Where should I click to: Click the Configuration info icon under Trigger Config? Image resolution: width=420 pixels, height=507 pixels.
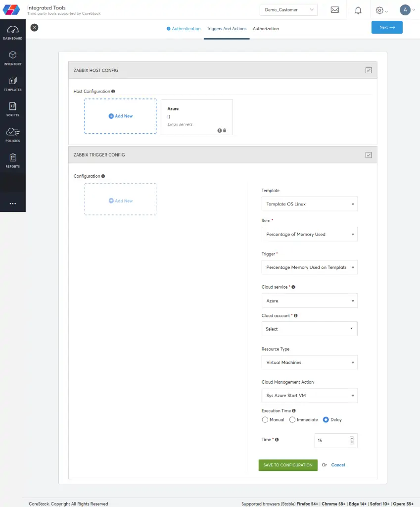tap(103, 176)
